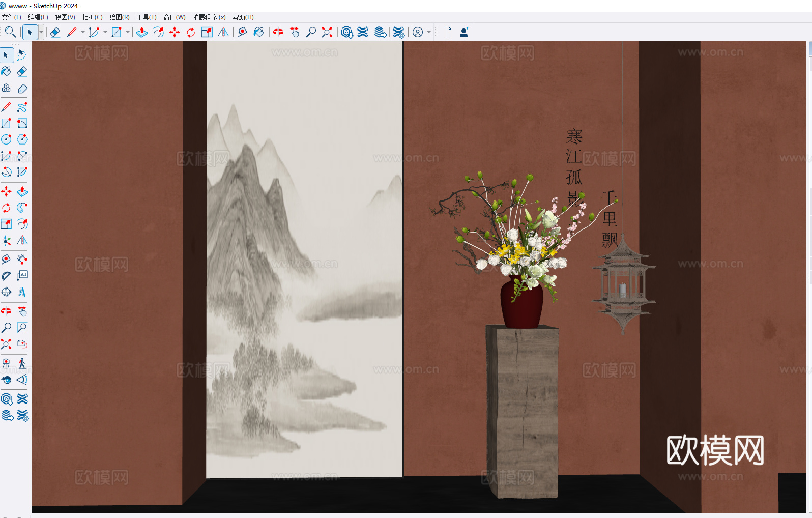The height and width of the screenshot is (518, 812).
Task: Click the Flip tool in top toolbar
Action: (x=223, y=32)
